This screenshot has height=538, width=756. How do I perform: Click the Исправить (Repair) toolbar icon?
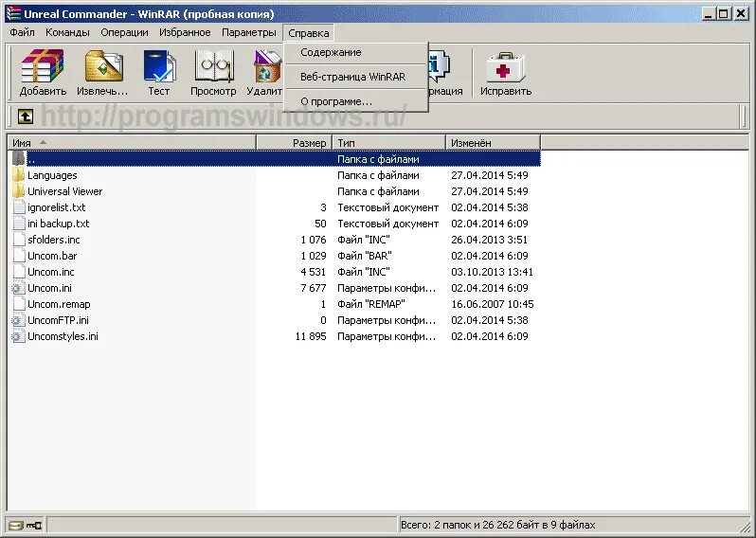(x=505, y=66)
